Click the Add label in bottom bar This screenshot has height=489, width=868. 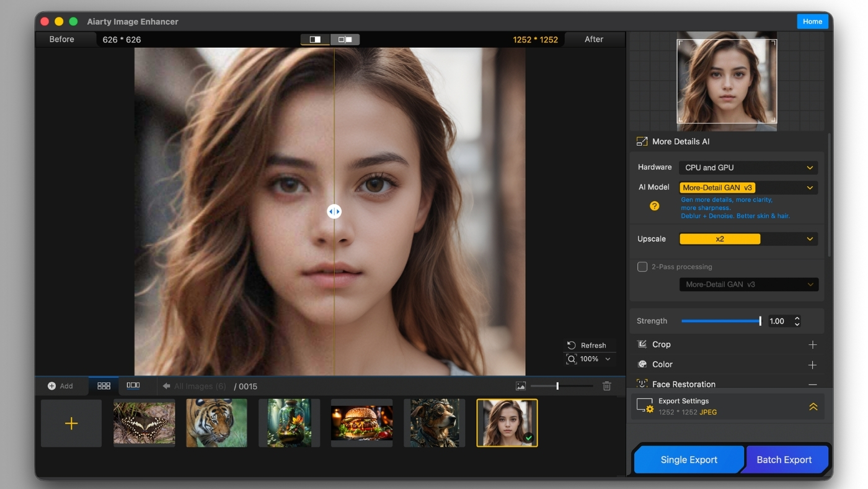[66, 386]
